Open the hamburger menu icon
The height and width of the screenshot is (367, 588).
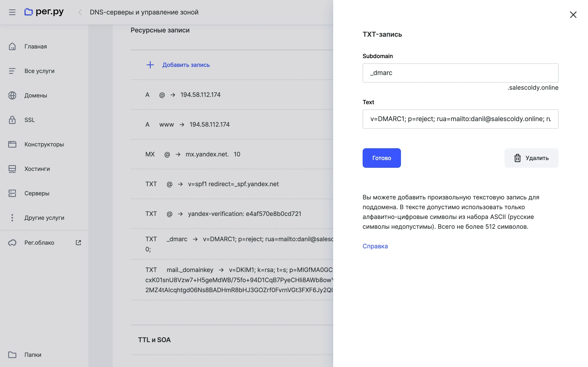(x=12, y=12)
